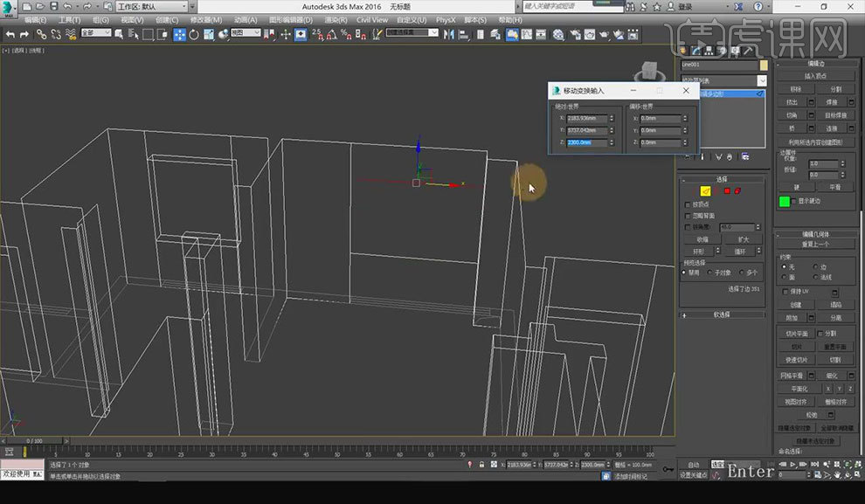This screenshot has width=865, height=504.
Task: Click the Select and Link icon
Action: click(41, 34)
